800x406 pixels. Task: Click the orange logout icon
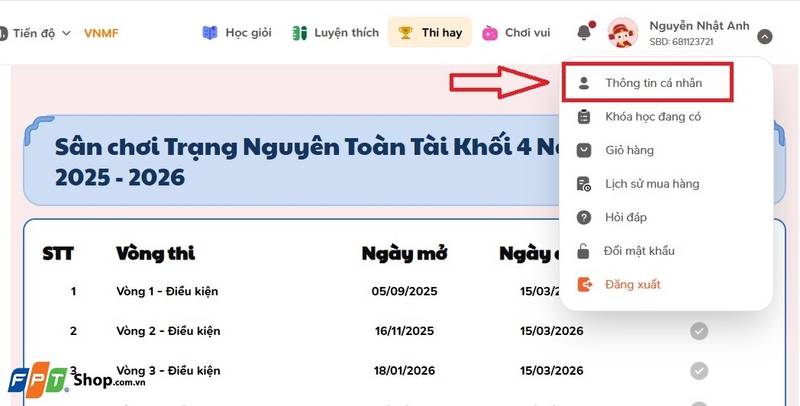585,285
